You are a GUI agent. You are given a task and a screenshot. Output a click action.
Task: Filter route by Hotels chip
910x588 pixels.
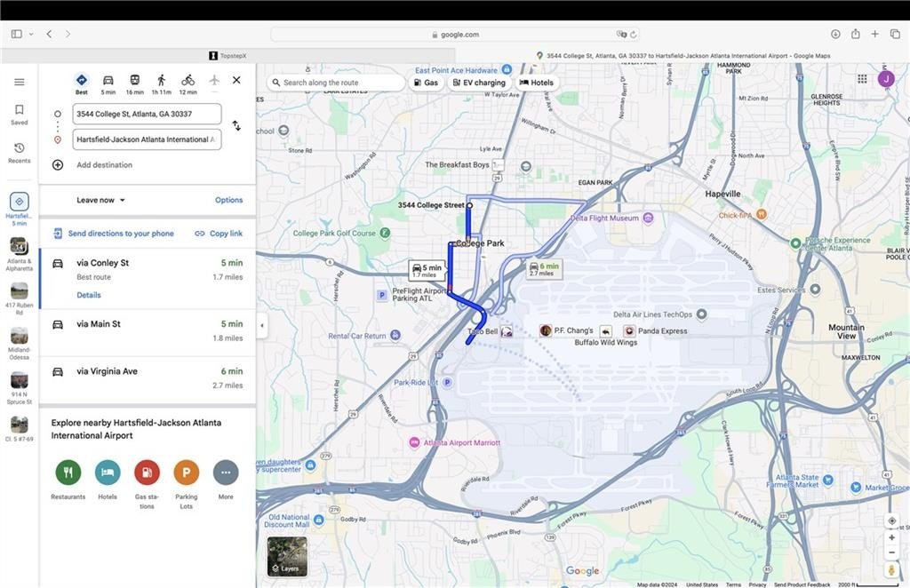[536, 83]
